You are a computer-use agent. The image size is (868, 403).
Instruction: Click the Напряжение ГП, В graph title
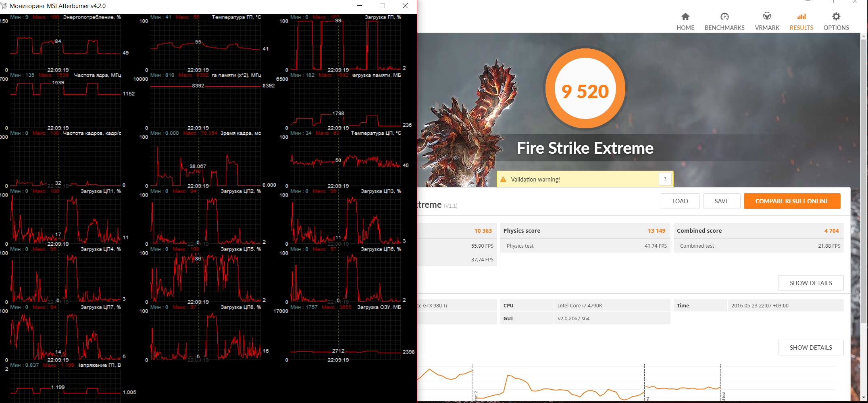(100, 365)
